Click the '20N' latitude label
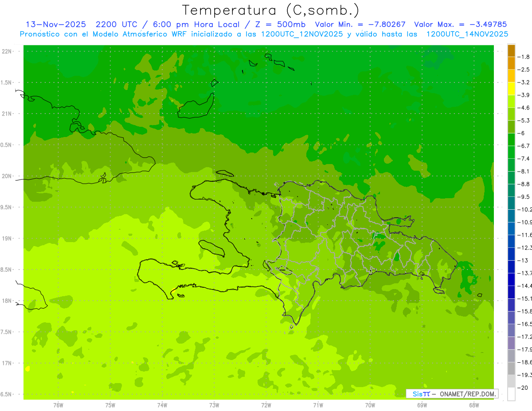This screenshot has height=411, width=532. coord(7,176)
